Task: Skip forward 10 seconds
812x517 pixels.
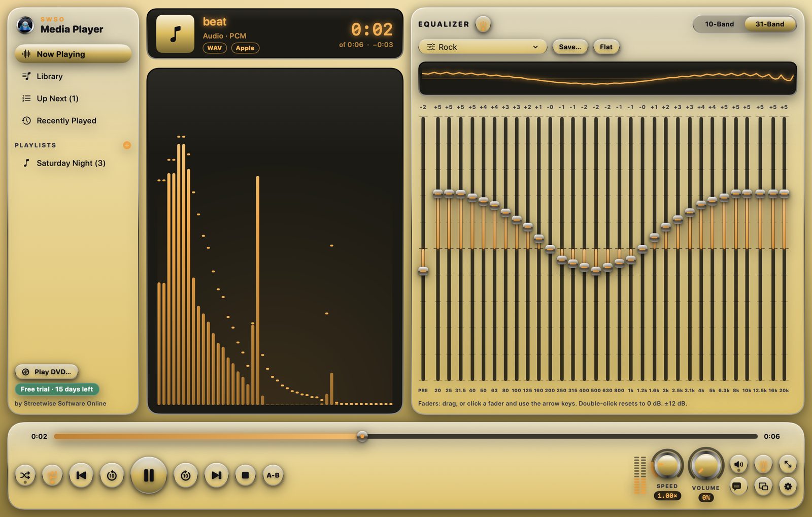Action: (186, 475)
